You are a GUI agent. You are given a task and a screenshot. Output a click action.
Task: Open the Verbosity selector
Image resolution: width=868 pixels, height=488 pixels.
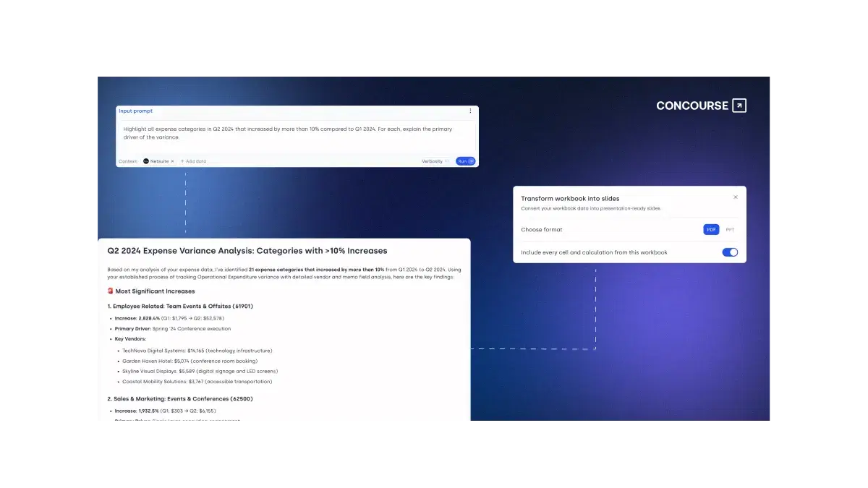tap(435, 161)
